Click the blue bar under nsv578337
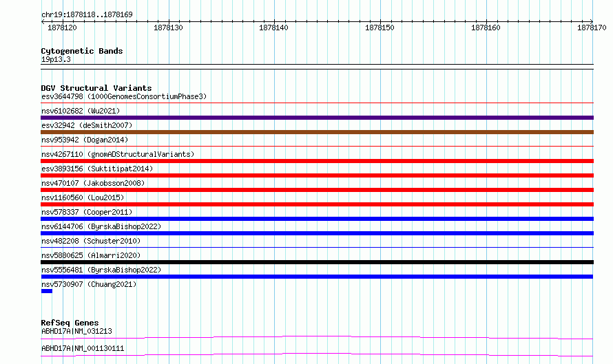 [x=317, y=219]
